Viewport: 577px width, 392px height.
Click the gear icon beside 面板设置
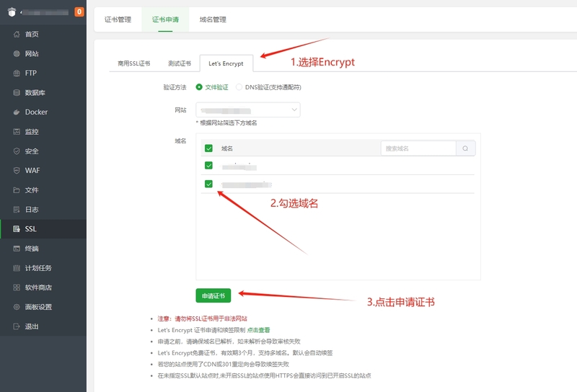pyautogui.click(x=17, y=307)
